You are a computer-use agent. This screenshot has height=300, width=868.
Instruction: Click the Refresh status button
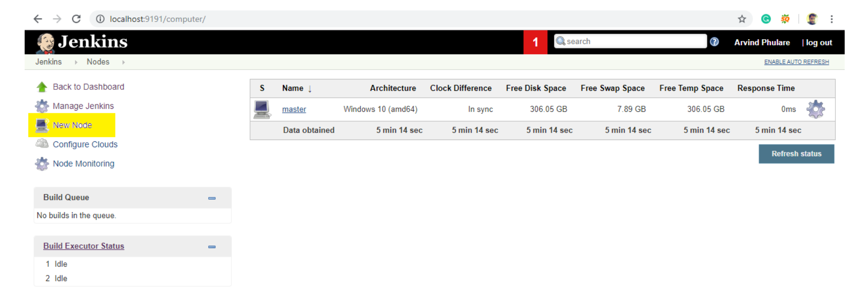click(796, 154)
